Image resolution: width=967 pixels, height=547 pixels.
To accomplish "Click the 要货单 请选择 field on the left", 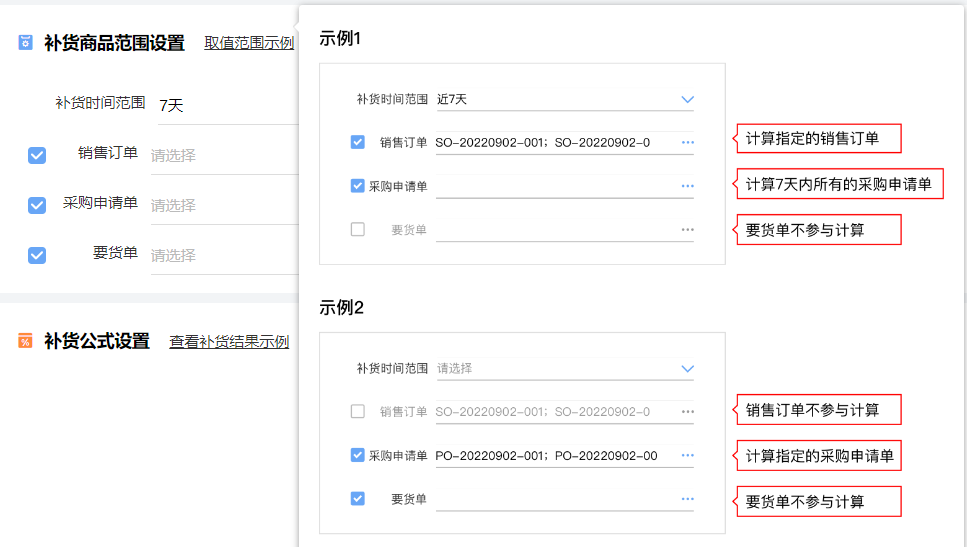I will click(222, 256).
